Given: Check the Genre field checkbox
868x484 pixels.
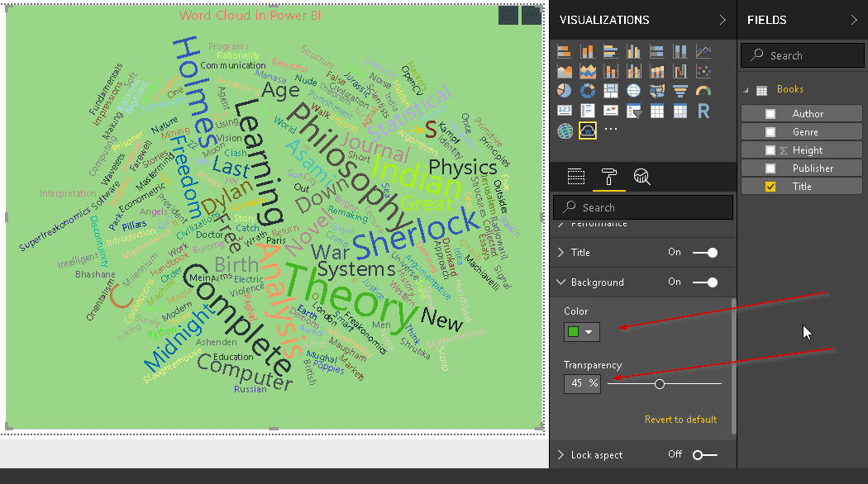Looking at the screenshot, I should pos(770,132).
